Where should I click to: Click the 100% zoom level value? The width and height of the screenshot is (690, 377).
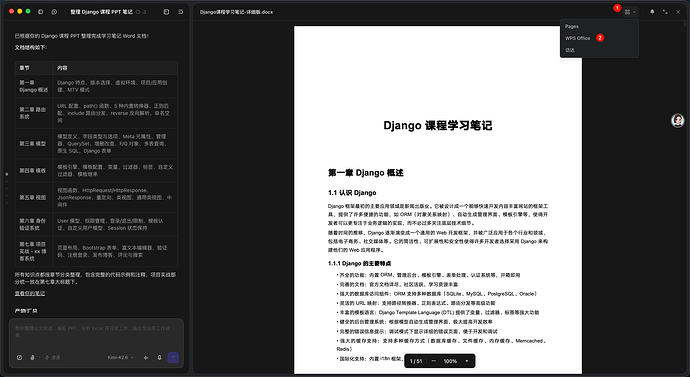(x=450, y=361)
